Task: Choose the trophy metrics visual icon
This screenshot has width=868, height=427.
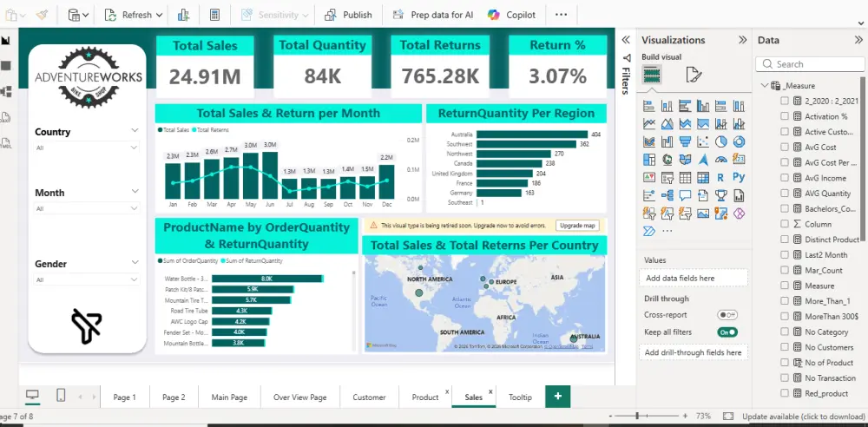Action: (720, 195)
